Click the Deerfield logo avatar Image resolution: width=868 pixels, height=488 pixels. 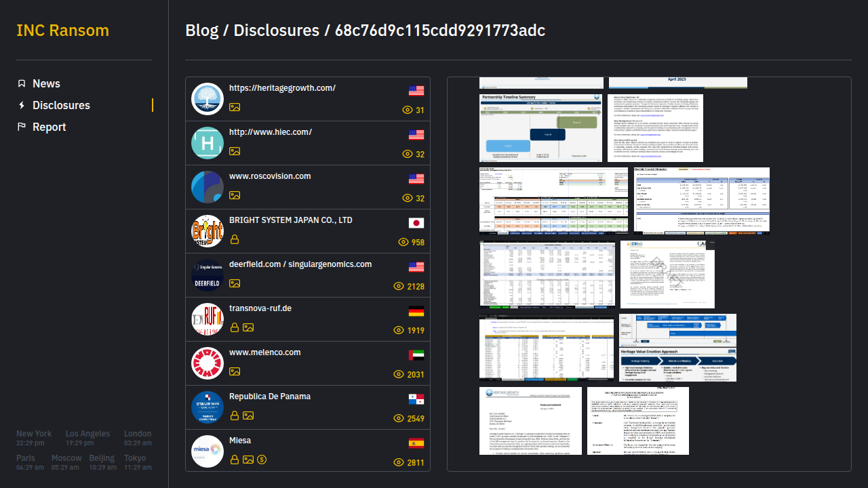click(x=208, y=275)
